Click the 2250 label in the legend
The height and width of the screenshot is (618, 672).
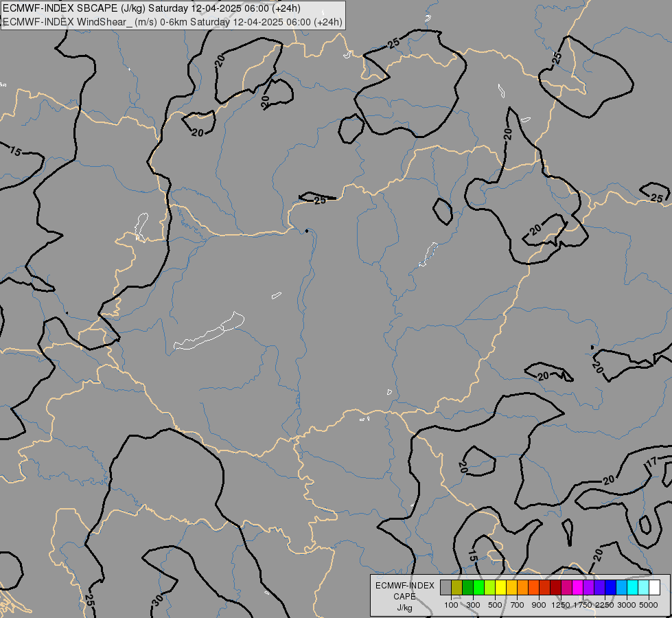tap(605, 605)
